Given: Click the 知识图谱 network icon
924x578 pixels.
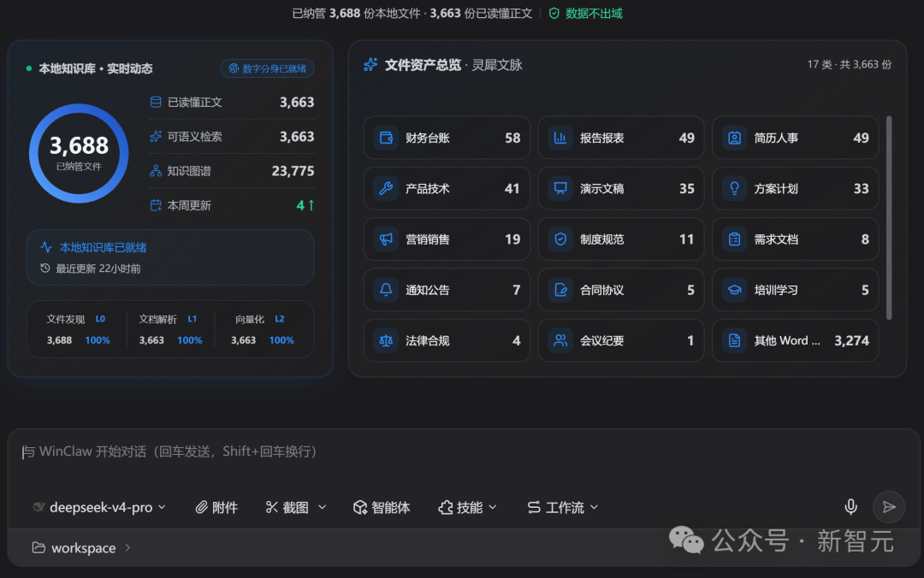Looking at the screenshot, I should tap(156, 171).
